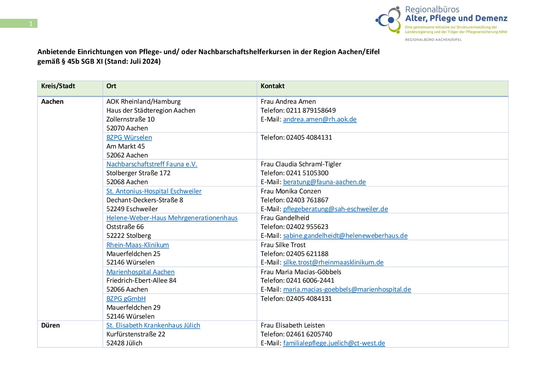Click the beratung@fauna-aachen.de email link

(x=324, y=182)
